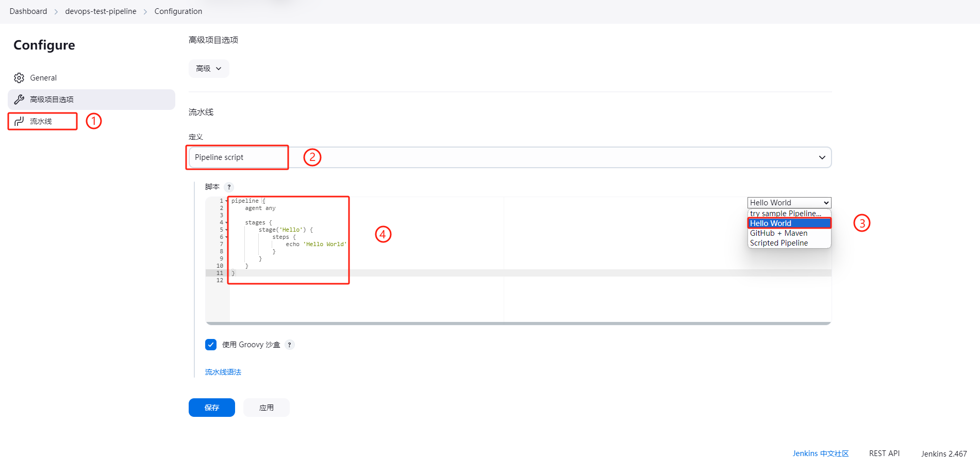Choose try sample Pipeline... option
The width and height of the screenshot is (980, 470).
click(x=789, y=214)
